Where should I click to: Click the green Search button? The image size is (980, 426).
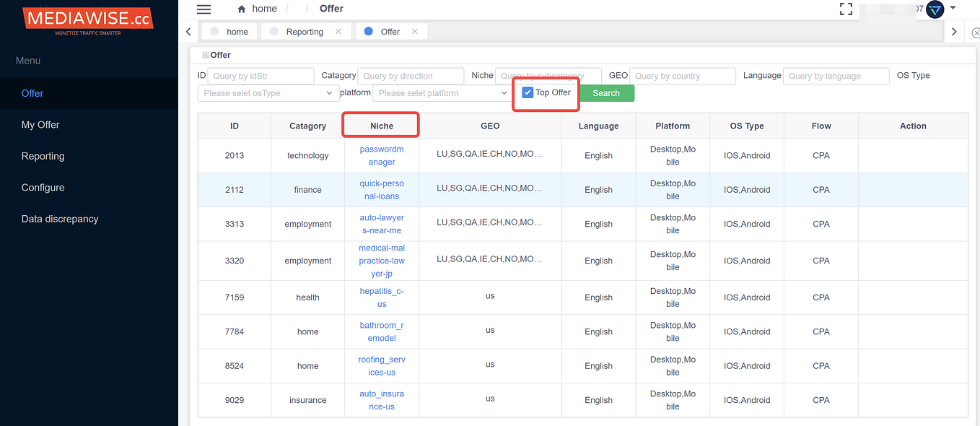point(606,93)
